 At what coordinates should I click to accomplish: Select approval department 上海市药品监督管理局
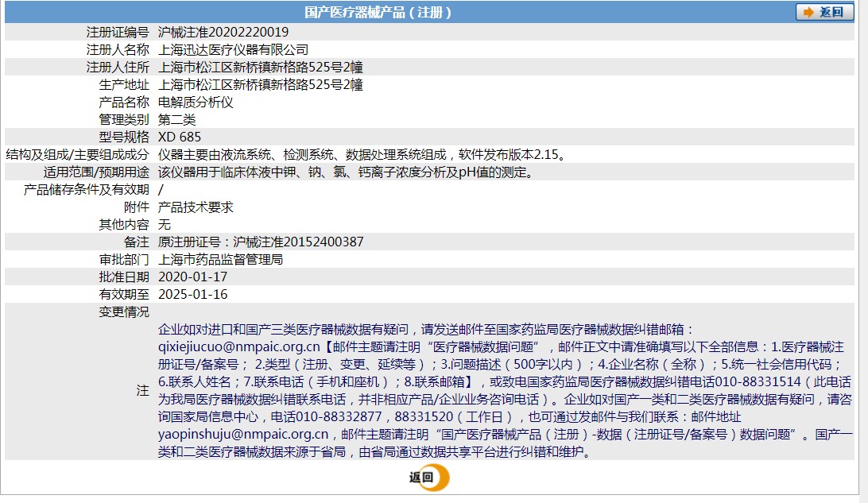[x=220, y=260]
